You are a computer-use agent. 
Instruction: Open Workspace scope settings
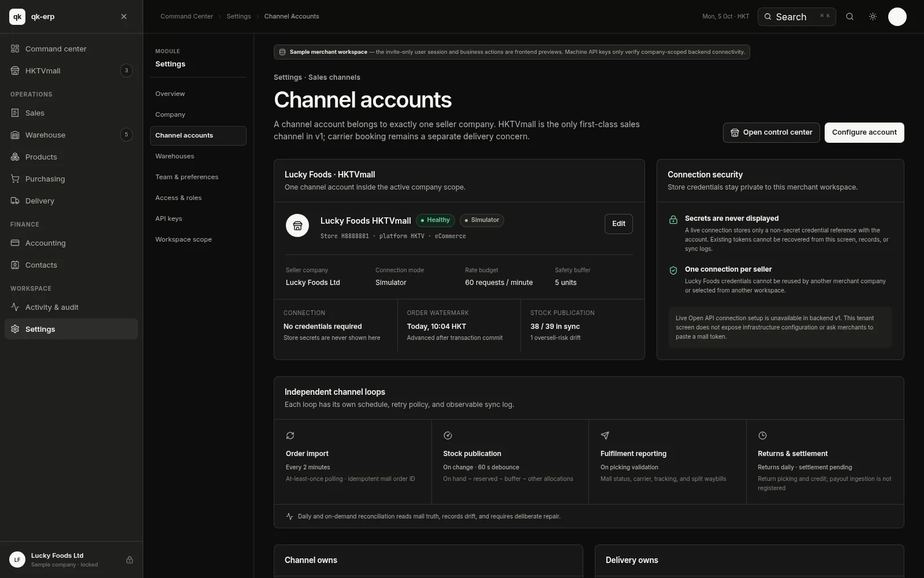(198, 239)
